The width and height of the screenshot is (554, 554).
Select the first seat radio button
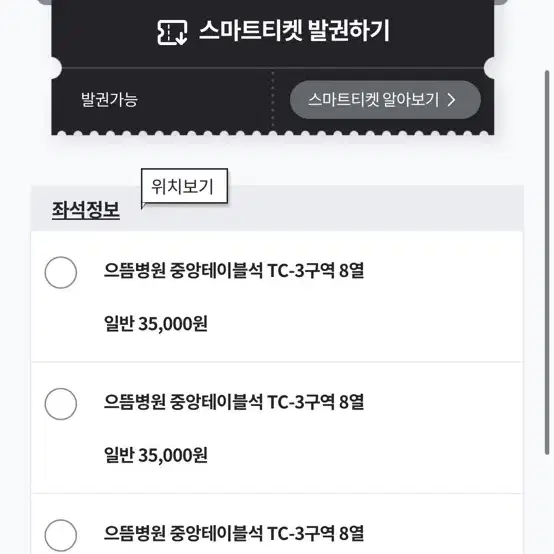61,272
